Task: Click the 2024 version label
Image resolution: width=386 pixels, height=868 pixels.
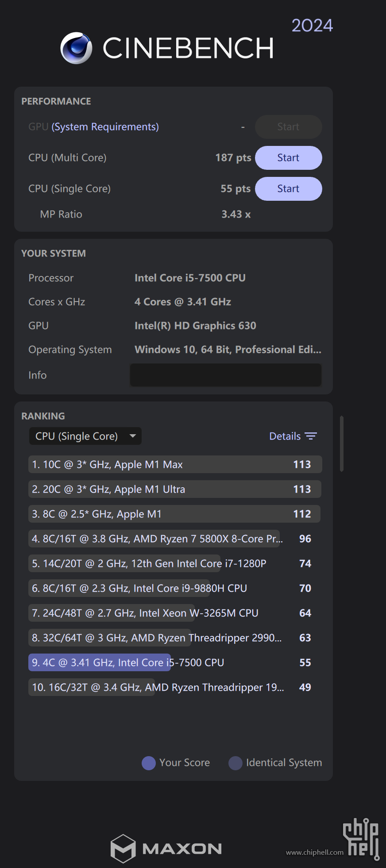Action: point(312,25)
